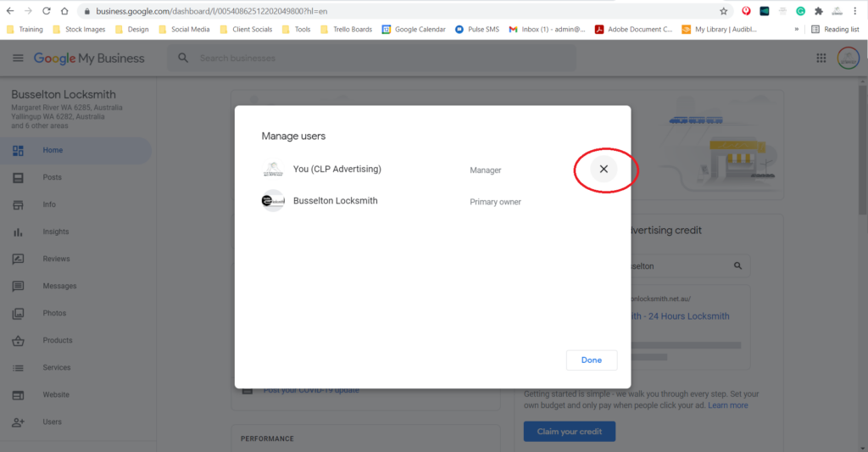Screen dimensions: 868x452
Task: Open the Client Socials bookmark folder
Action: (247, 30)
